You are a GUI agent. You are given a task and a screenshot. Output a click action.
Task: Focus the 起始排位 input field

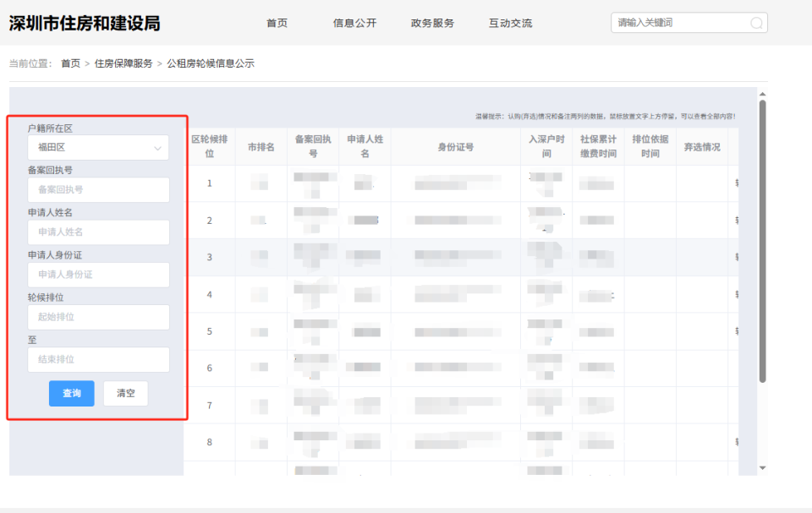click(x=98, y=317)
